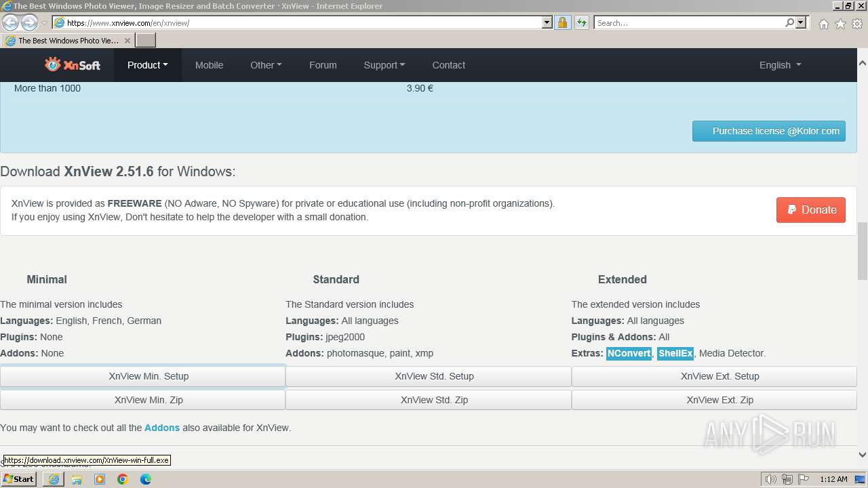Expand the search provider dropdown arrow
The height and width of the screenshot is (488, 868).
click(801, 23)
